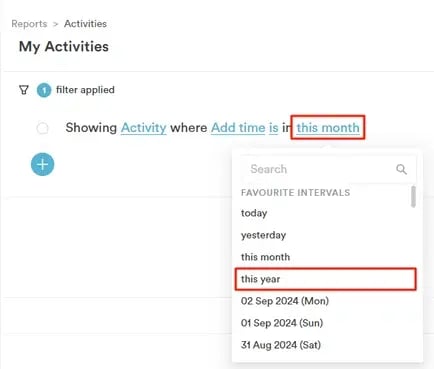Toggle the filter row radio circle
Viewport: 434px width, 369px height.
(x=43, y=128)
